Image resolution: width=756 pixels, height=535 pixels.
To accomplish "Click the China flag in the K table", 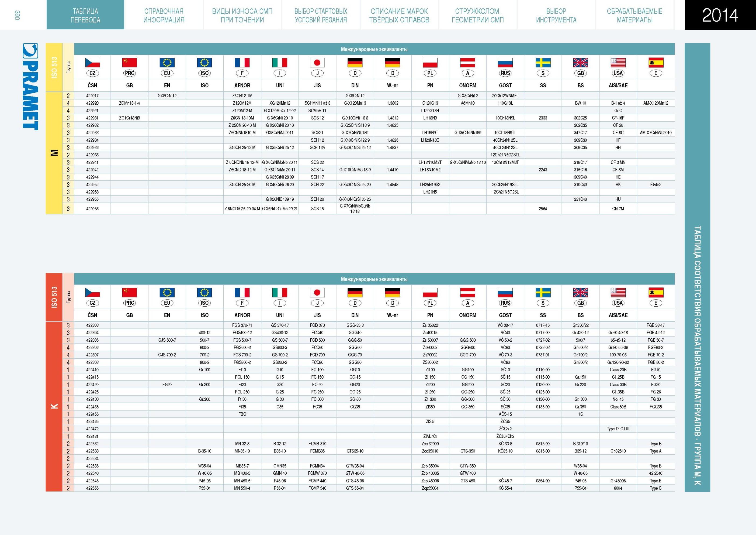I will 129,292.
